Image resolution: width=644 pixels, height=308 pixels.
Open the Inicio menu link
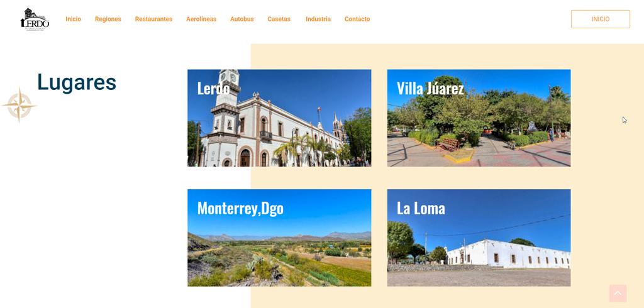point(73,19)
